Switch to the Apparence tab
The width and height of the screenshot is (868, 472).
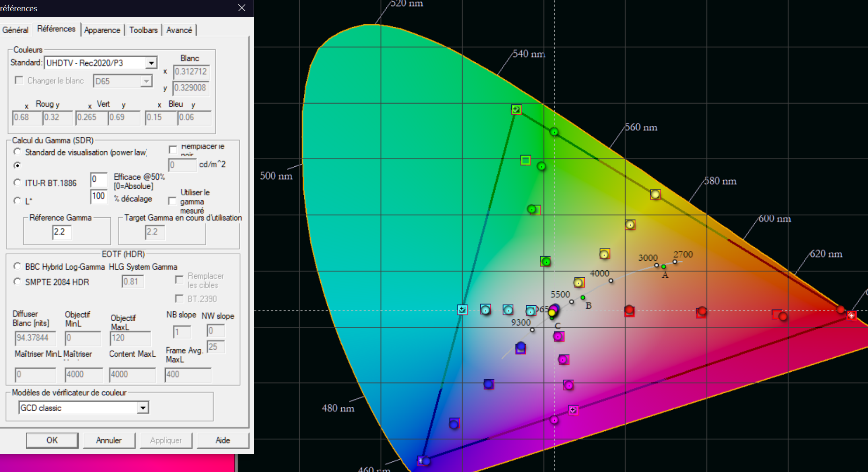102,30
